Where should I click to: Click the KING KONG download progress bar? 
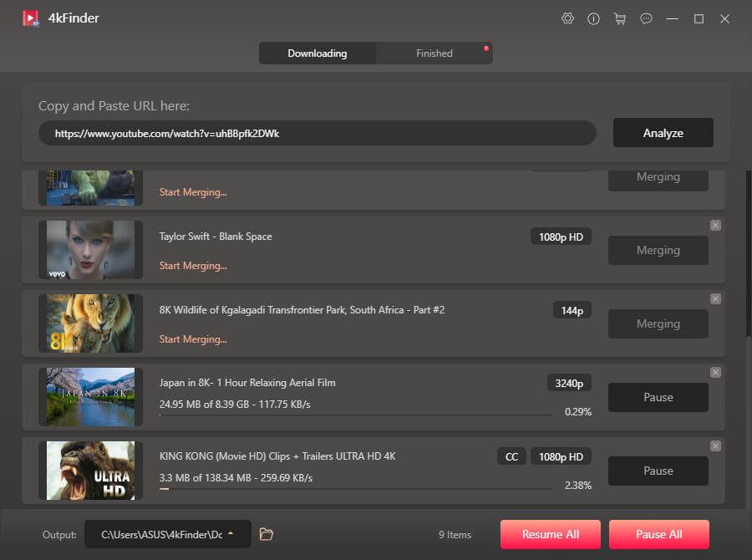[355, 488]
